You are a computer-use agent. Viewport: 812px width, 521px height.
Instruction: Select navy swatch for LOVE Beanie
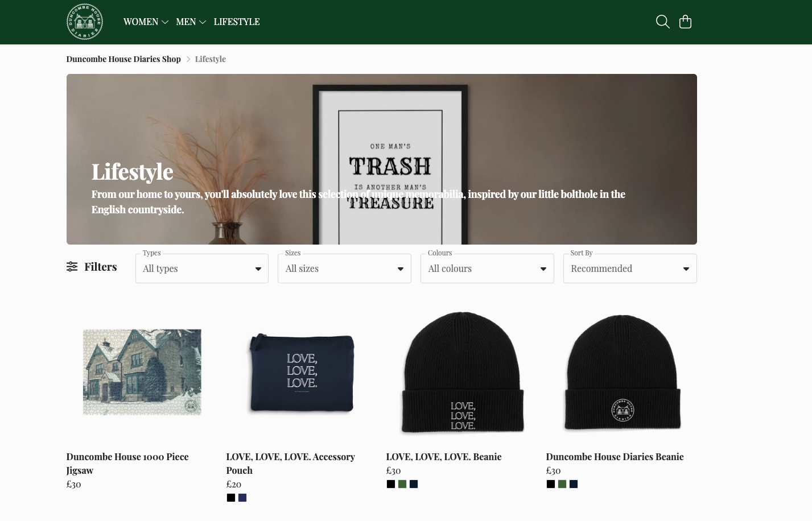[414, 484]
